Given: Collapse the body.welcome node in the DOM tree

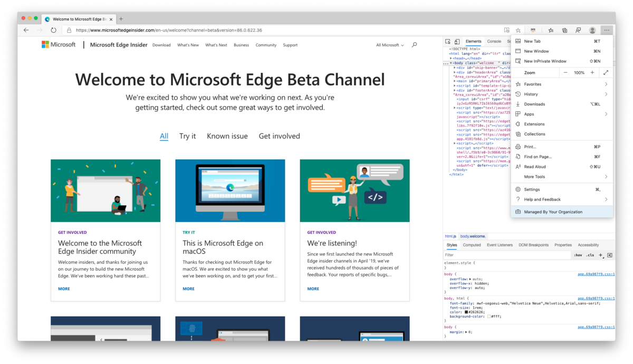Looking at the screenshot, I should 450,63.
